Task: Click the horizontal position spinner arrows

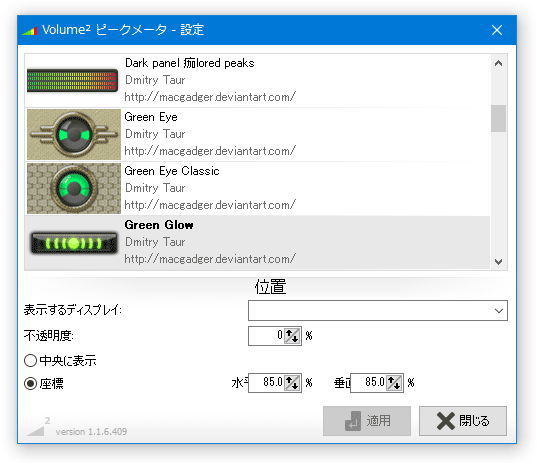Action: point(292,383)
